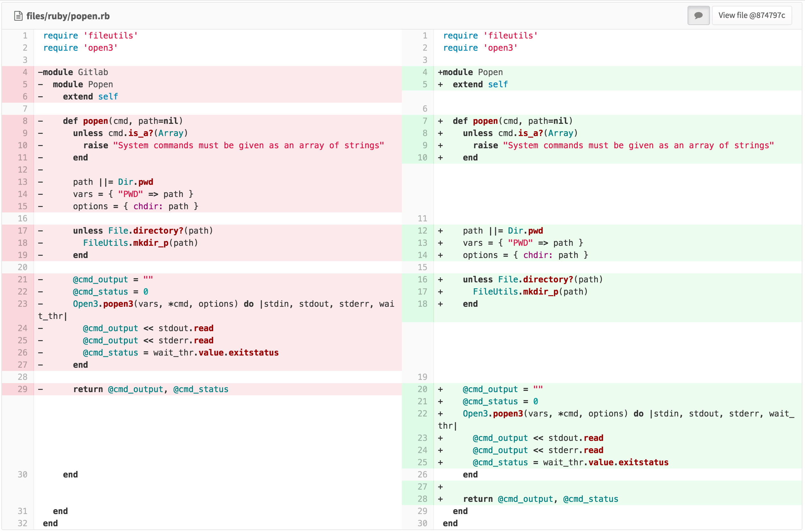Open the comment bubble icon in the header
Image resolution: width=805 pixels, height=532 pixels.
click(698, 15)
